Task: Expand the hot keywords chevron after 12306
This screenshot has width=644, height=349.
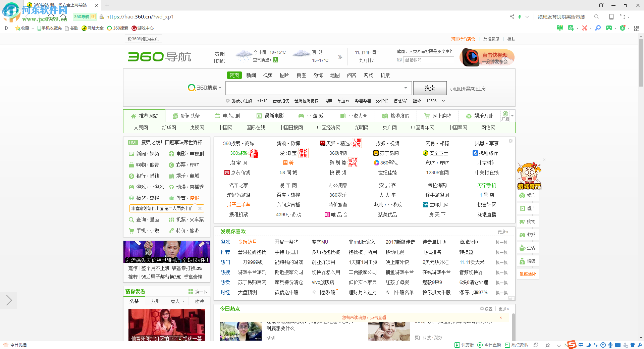Action: tap(443, 101)
